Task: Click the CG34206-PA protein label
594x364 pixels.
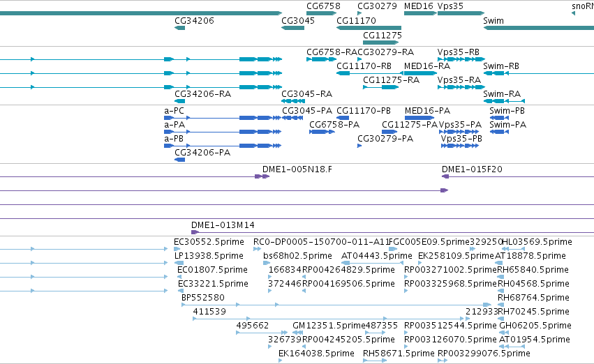Action: pos(202,153)
